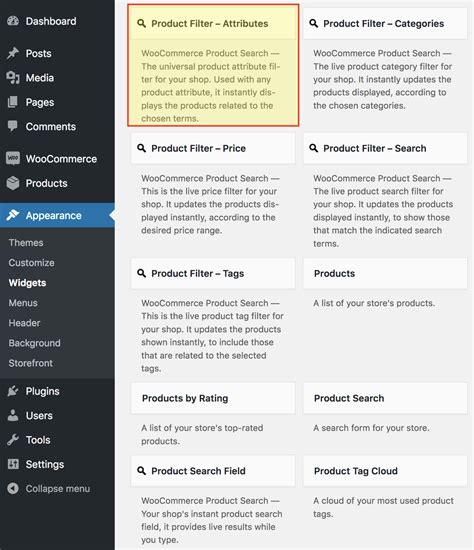
Task: Click description 'A cloud of your most used product tags.'
Action: 383,507
